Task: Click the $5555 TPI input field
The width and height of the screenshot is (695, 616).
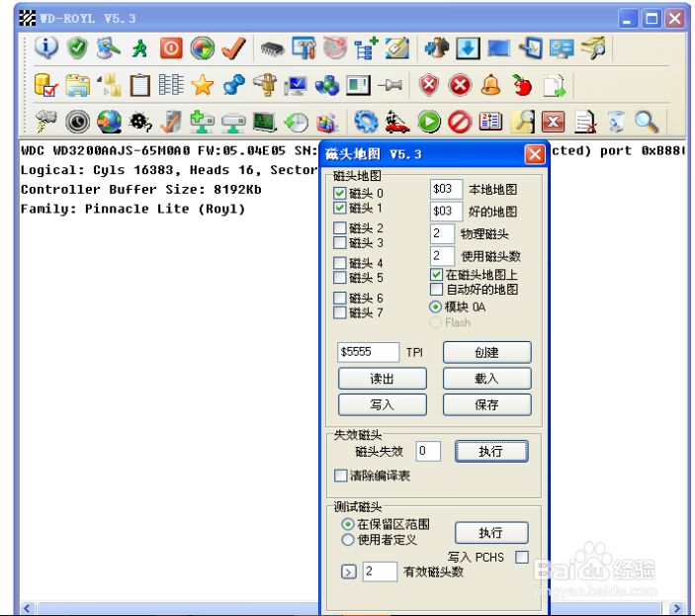Action: pos(368,352)
